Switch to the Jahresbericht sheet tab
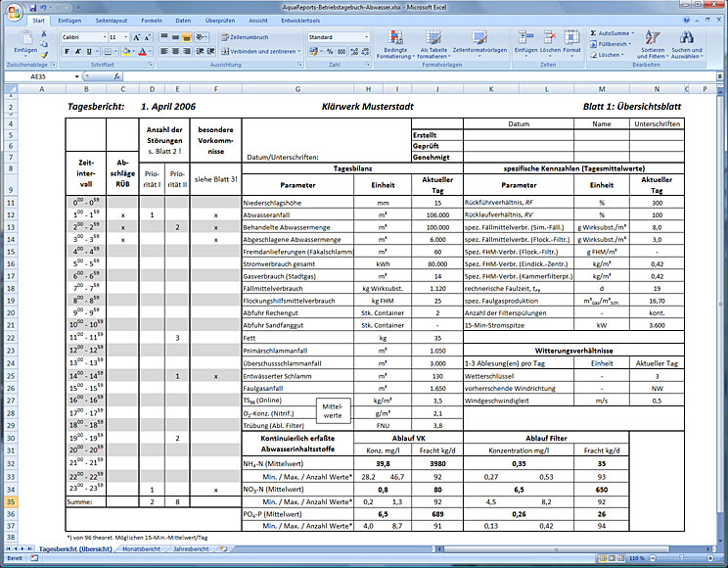The image size is (728, 568). coord(191,549)
